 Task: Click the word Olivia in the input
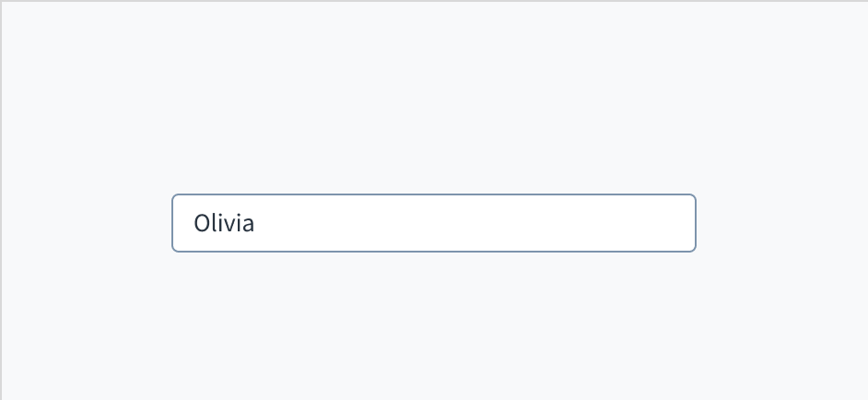tap(223, 224)
